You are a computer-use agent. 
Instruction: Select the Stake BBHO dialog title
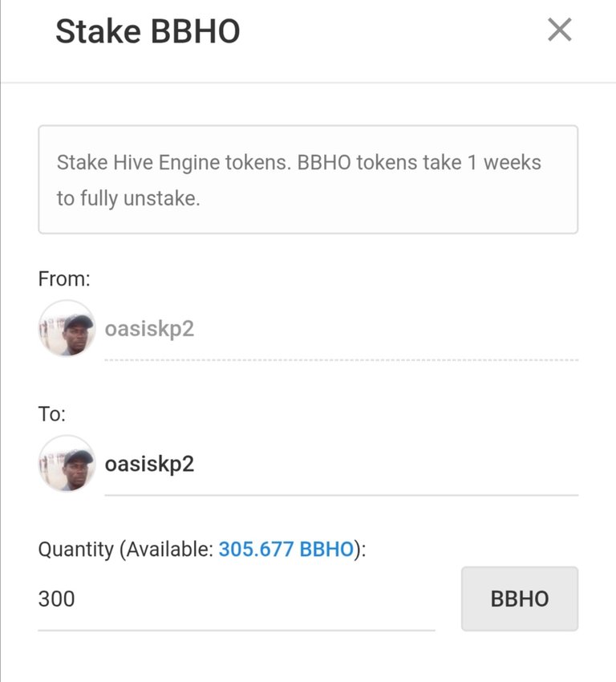click(x=148, y=31)
